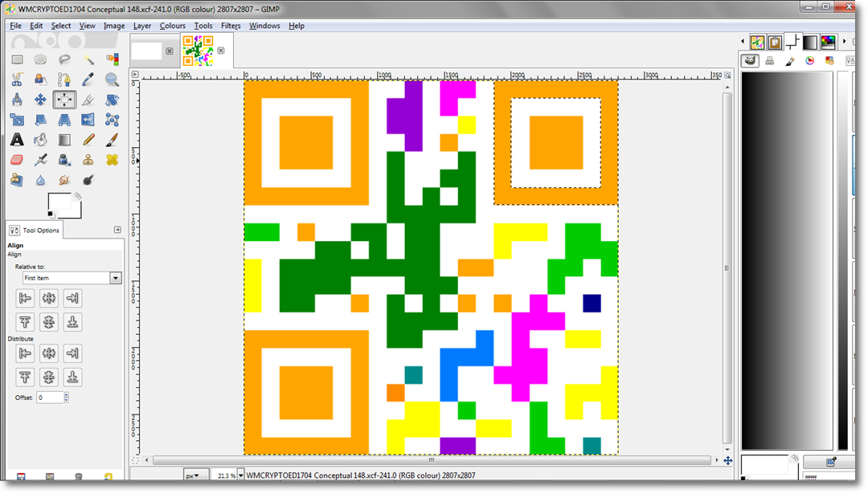Screen dimensions: 868x494
Task: Show next tabs in the right dock
Action: tap(844, 42)
